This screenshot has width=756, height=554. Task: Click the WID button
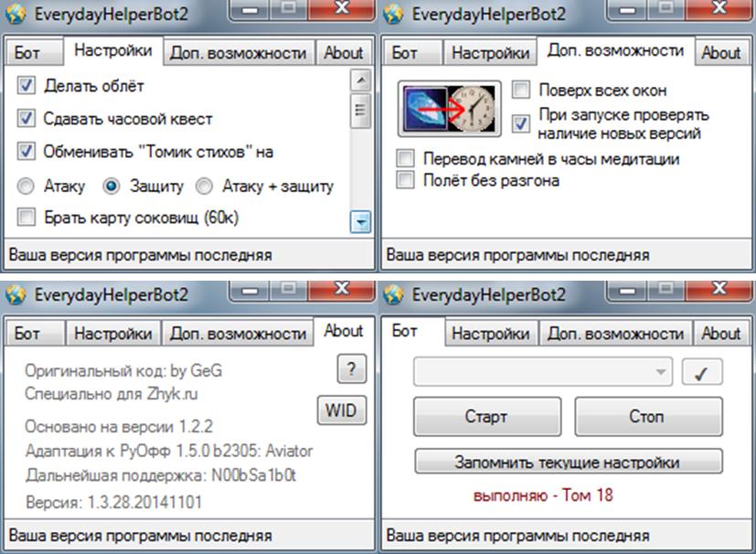click(341, 410)
